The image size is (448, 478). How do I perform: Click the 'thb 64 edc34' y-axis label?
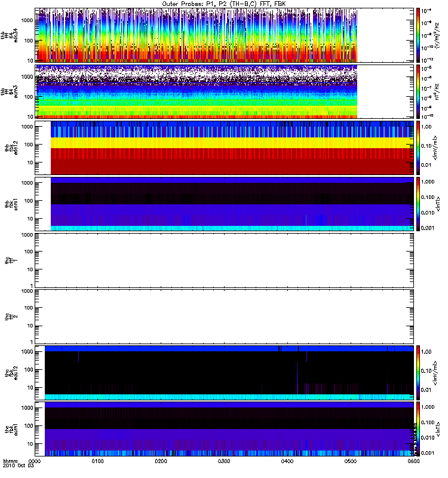pos(10,36)
